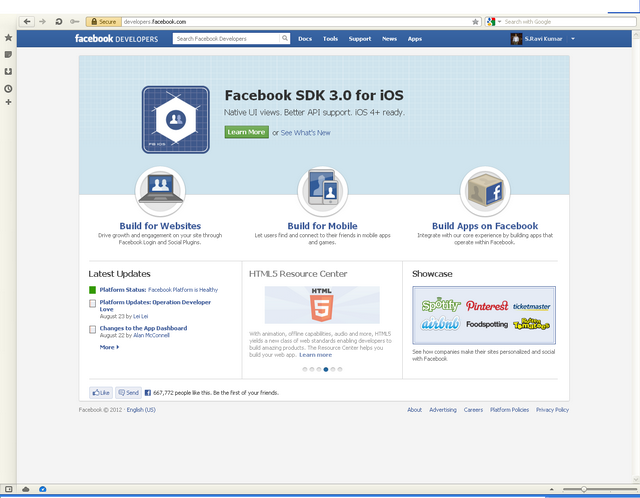Click the Facebook SDK iOS hexagon image

176,120
